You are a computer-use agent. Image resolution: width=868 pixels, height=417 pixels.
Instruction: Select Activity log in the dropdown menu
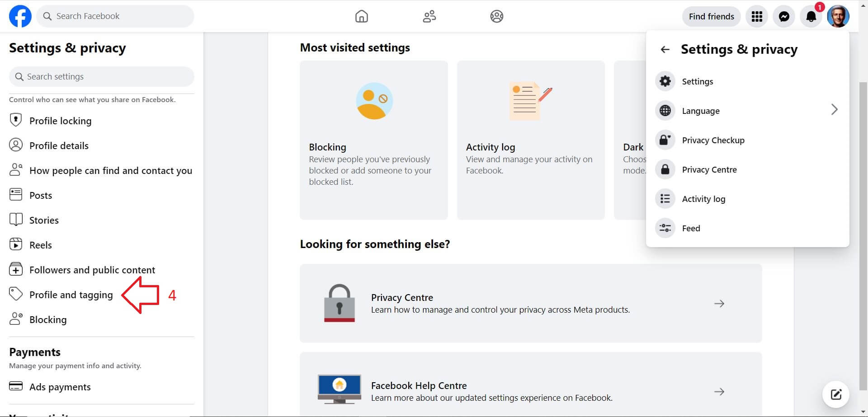point(747,199)
